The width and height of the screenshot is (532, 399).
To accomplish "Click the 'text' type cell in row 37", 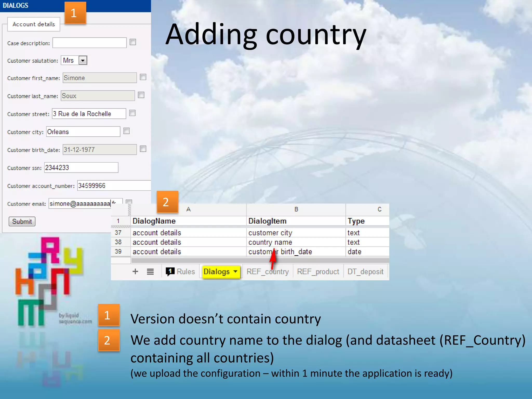I will coord(368,232).
